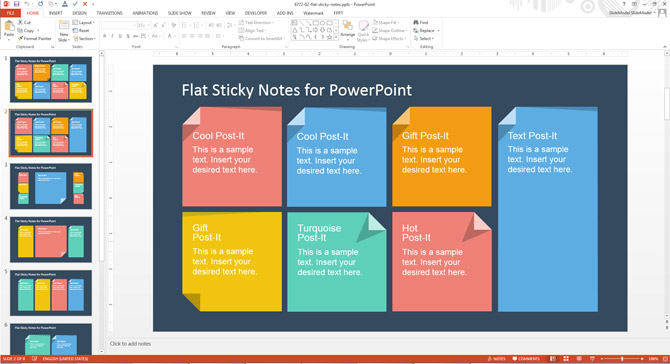Screen dimensions: 670x364
Task: Open Quick Styles gallery
Action: click(363, 31)
